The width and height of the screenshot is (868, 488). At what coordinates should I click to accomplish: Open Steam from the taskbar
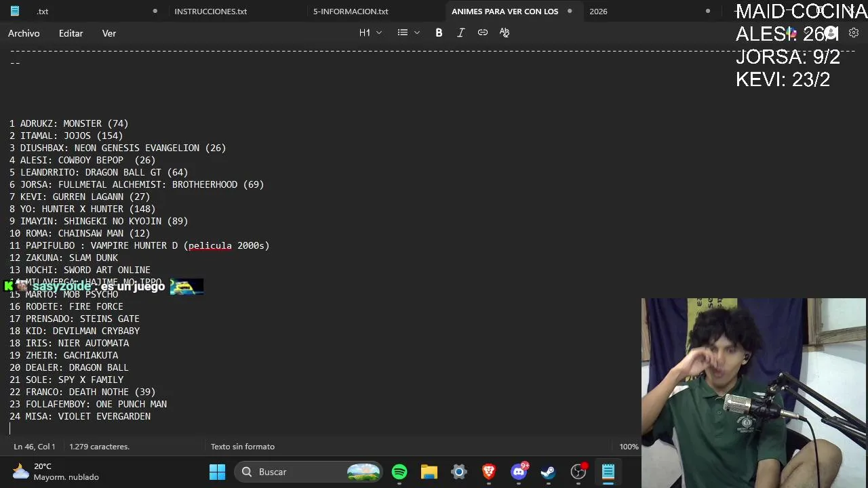(x=548, y=472)
